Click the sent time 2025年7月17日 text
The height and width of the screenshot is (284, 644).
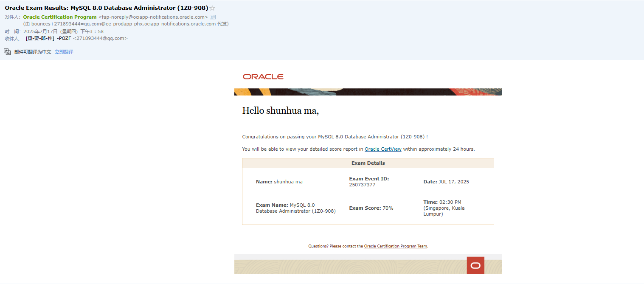[x=63, y=31]
